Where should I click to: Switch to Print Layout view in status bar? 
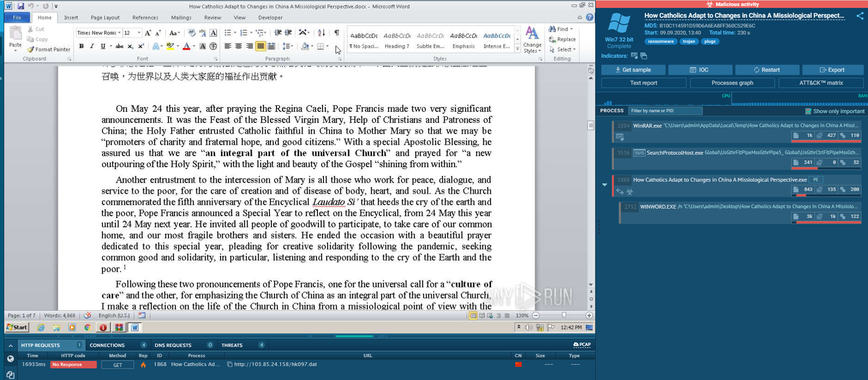(x=473, y=316)
